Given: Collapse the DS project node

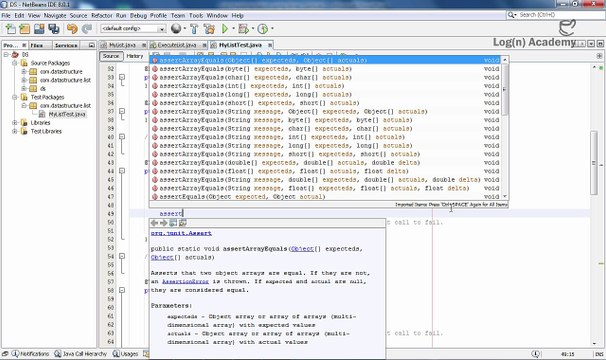Looking at the screenshot, I should (6, 55).
